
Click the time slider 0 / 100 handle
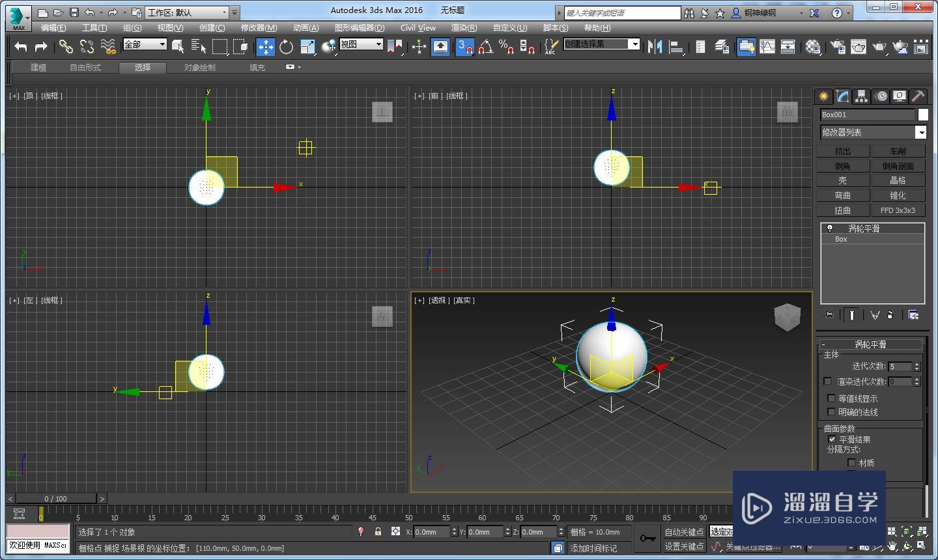pos(56,499)
